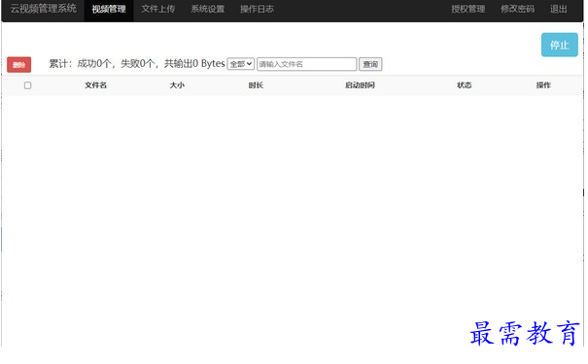Viewport: 588px width, 364px height.
Task: Click the 启动时间 column header
Action: point(360,85)
